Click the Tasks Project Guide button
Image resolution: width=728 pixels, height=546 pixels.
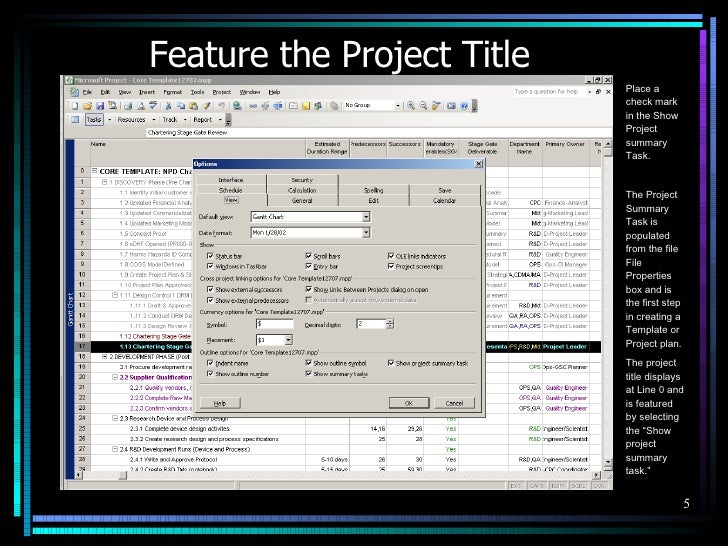point(94,119)
